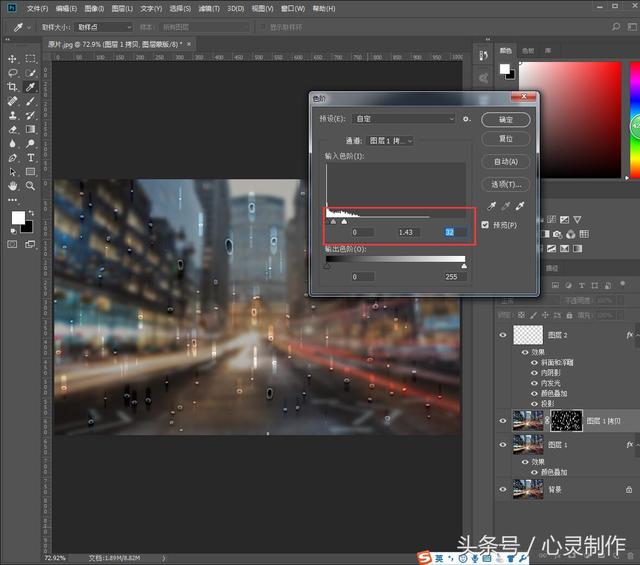Open the Levels preset options gear

pos(466,119)
